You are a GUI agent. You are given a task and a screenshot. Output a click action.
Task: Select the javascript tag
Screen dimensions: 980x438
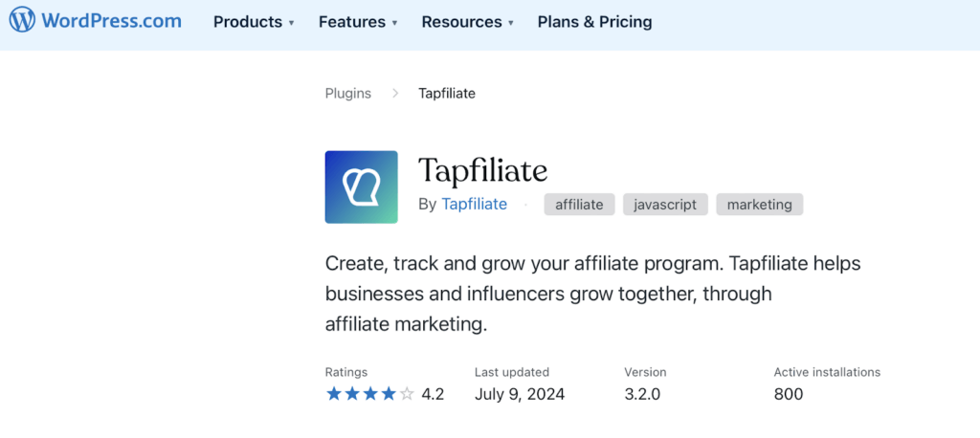666,204
